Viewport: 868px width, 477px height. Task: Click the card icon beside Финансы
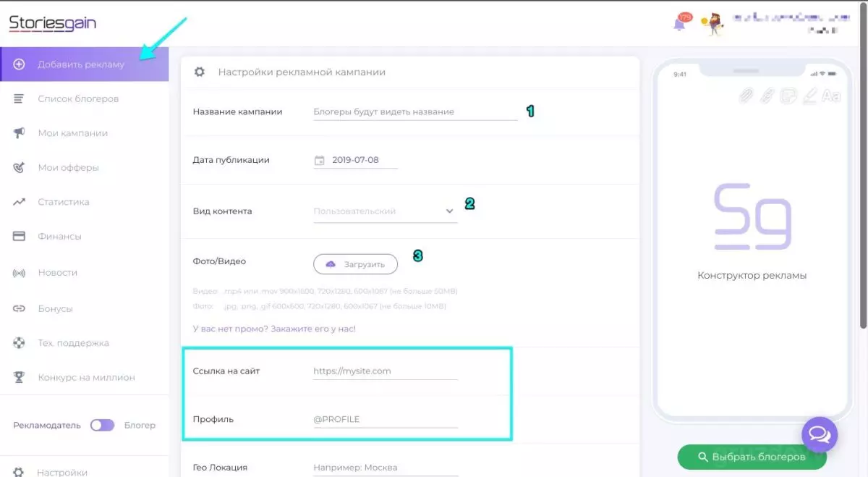(x=20, y=236)
